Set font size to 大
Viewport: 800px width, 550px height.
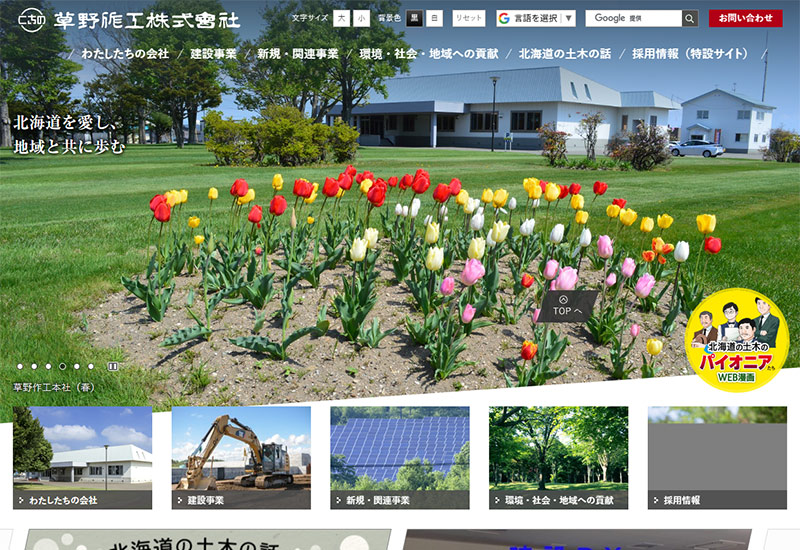tap(341, 18)
